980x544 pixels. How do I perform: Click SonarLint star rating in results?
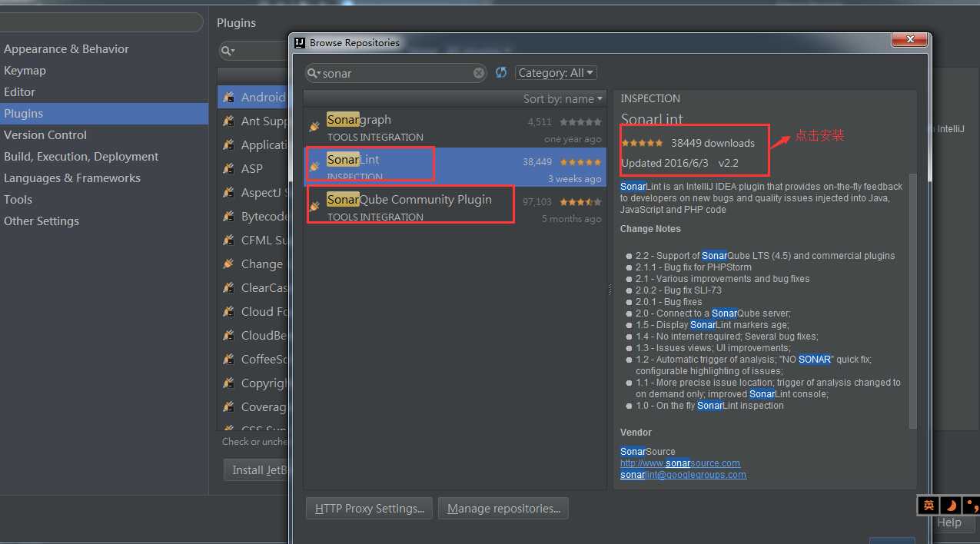coord(580,162)
